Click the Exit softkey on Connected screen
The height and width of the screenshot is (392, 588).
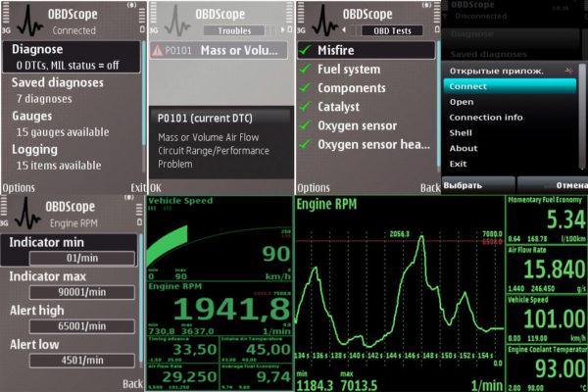tap(137, 187)
